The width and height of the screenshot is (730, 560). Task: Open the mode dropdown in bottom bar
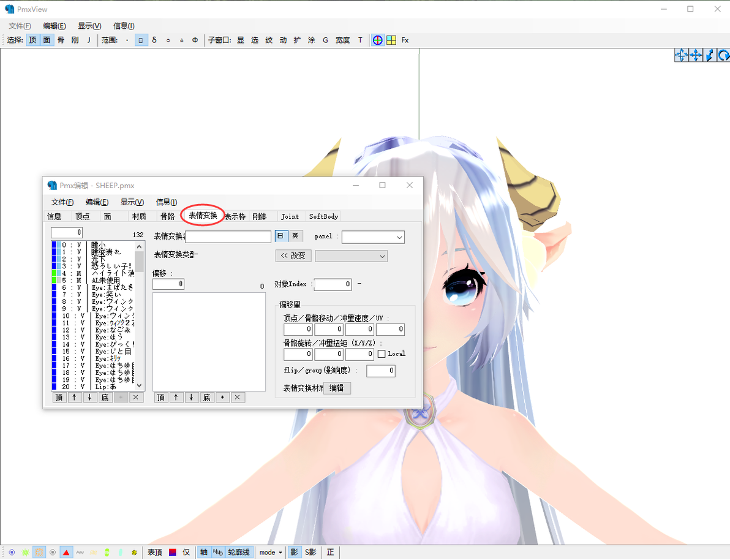[x=271, y=553]
